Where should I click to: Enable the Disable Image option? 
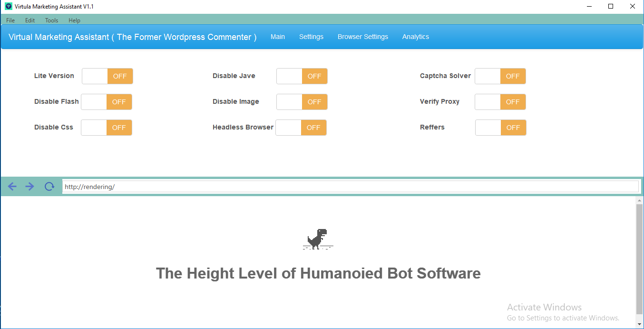(x=302, y=101)
